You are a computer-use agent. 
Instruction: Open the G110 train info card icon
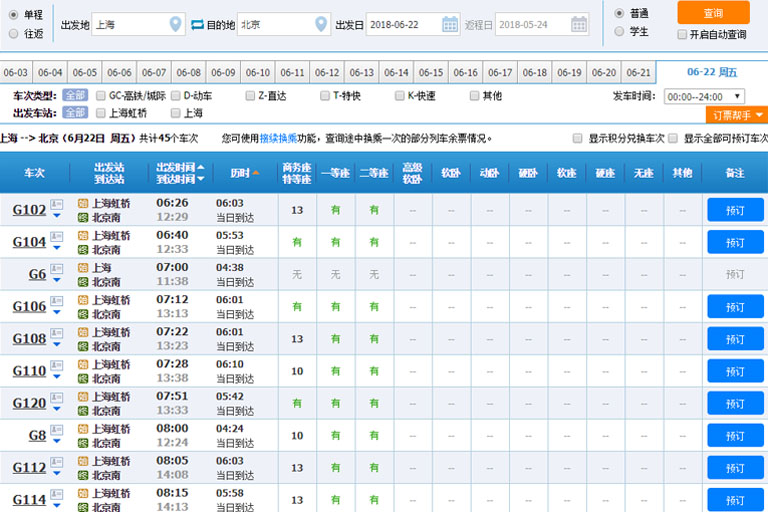click(57, 366)
